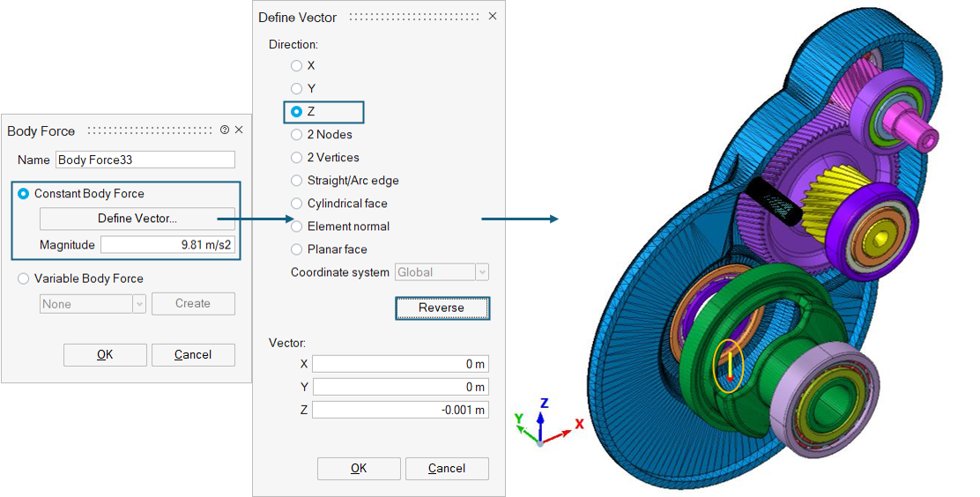The height and width of the screenshot is (497, 980).
Task: Confirm Body Force dialog with OK
Action: coord(105,355)
